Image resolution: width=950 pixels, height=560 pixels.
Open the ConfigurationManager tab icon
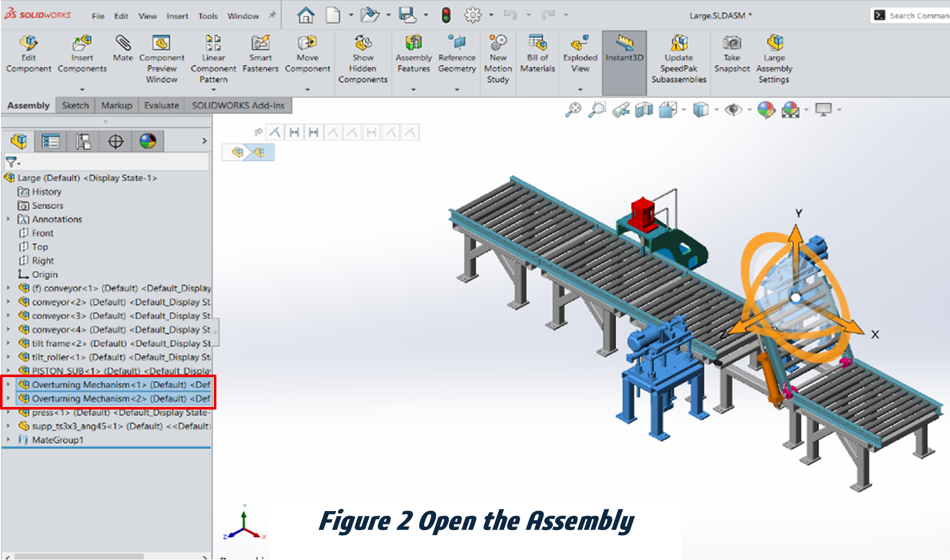pyautogui.click(x=83, y=141)
